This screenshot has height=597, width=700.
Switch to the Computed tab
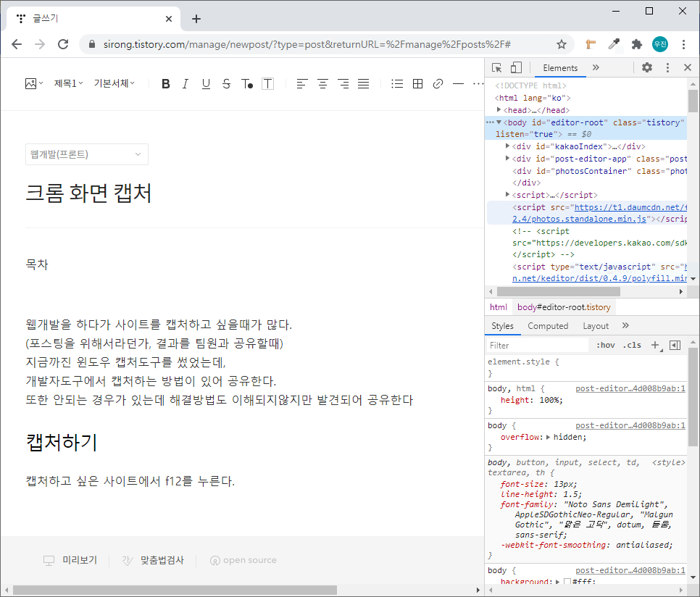548,326
